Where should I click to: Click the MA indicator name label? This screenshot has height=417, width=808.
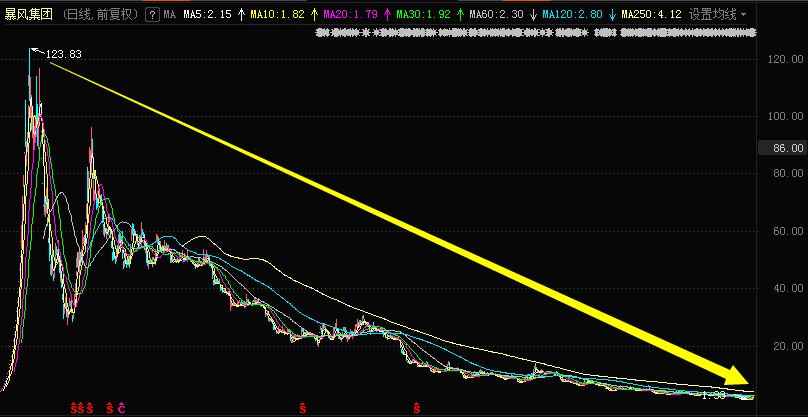click(x=169, y=15)
